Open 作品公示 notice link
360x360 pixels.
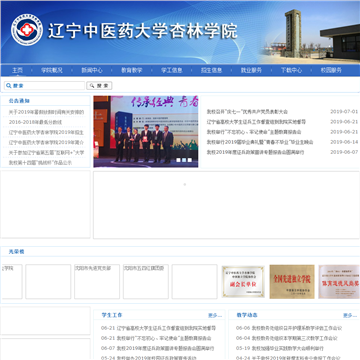40,163
